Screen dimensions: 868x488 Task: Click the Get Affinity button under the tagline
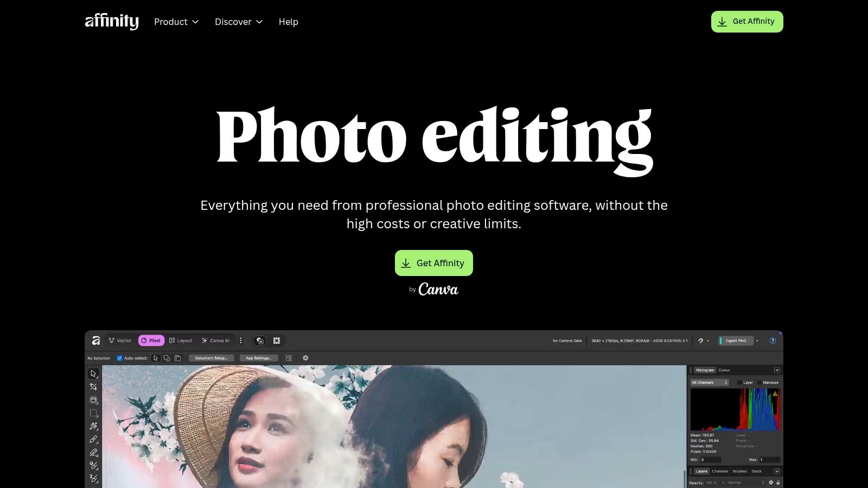[434, 263]
